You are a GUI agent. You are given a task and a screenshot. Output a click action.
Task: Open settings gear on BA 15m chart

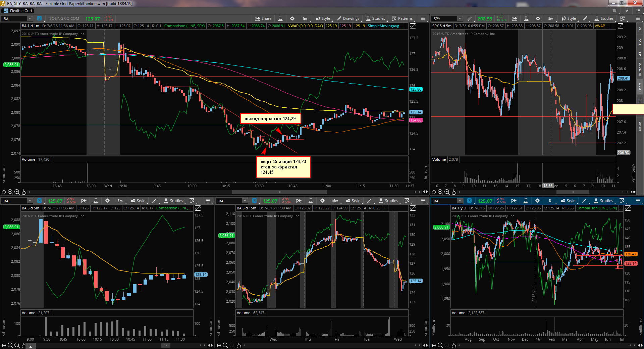pos(322,201)
